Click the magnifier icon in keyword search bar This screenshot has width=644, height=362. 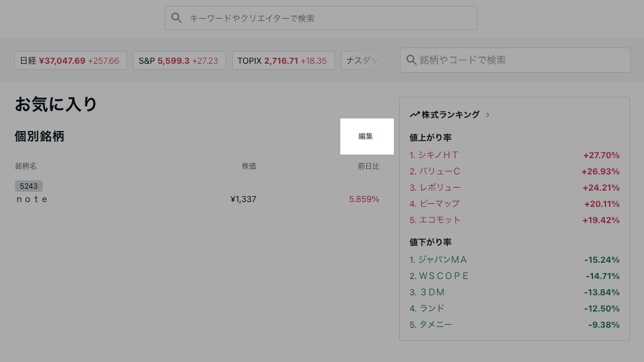pos(177,17)
